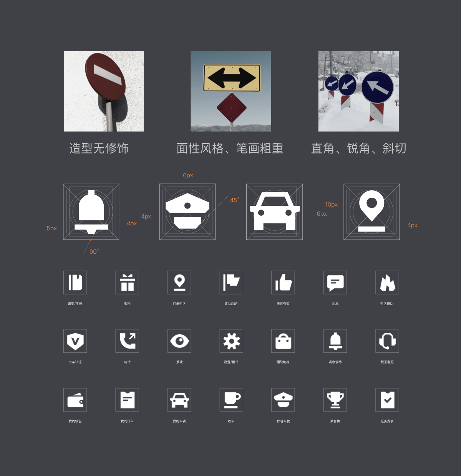The height and width of the screenshot is (476, 461).
Task: Click the 推荐有奖 label text
Action: tap(283, 304)
